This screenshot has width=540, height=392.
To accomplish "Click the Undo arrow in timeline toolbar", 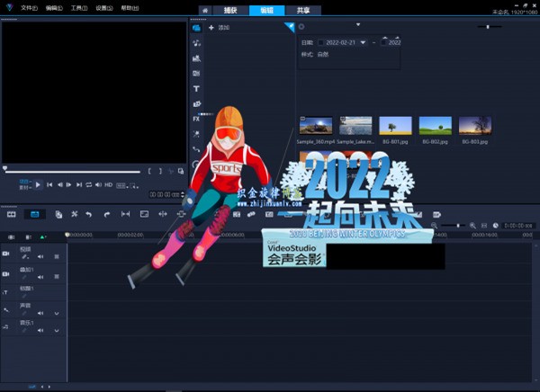I will [90, 214].
